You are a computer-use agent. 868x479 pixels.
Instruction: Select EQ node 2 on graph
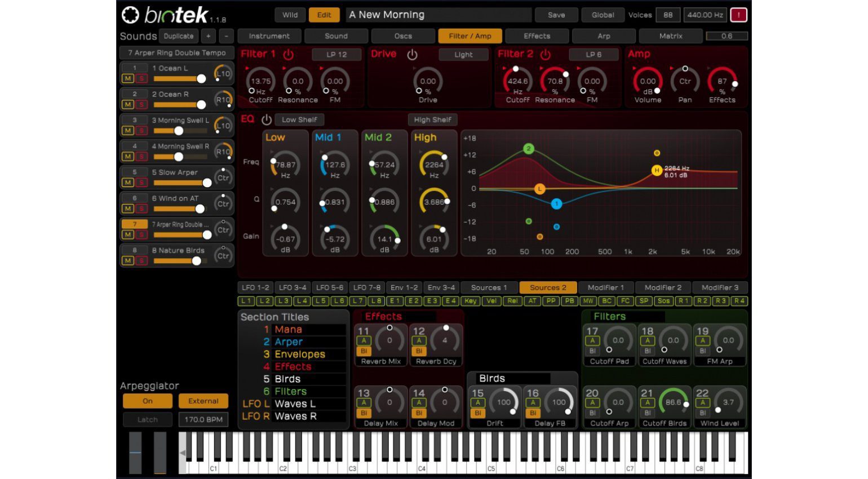coord(528,149)
